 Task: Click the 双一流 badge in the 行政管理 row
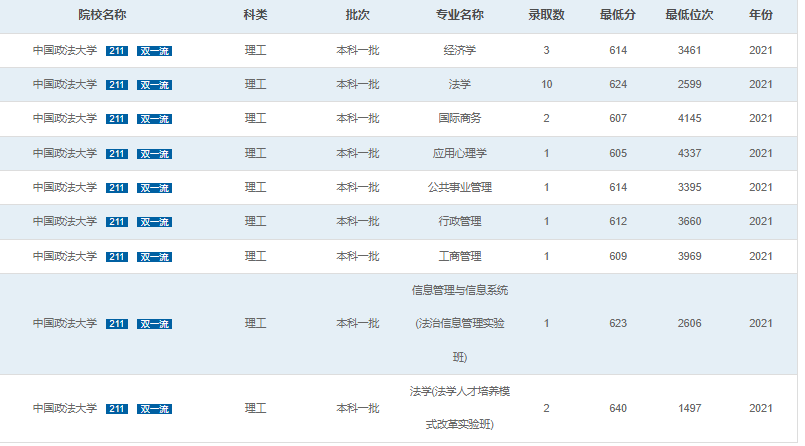(x=155, y=222)
